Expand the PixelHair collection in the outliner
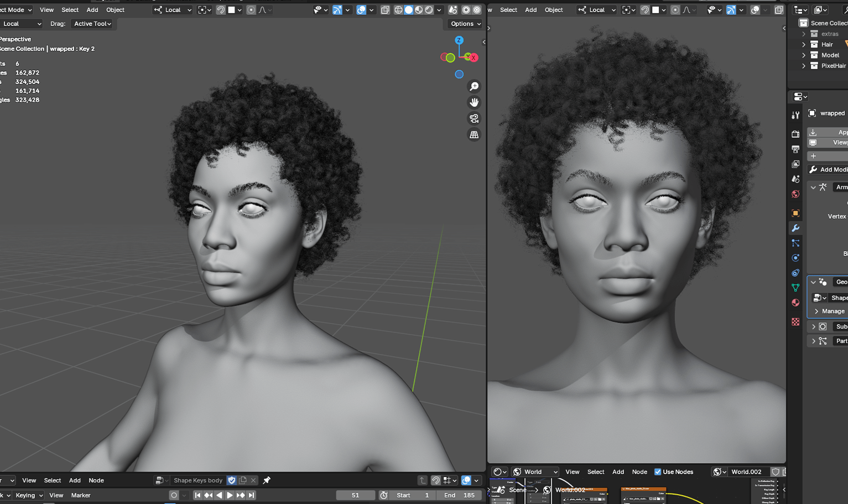This screenshot has height=504, width=848. (x=804, y=65)
